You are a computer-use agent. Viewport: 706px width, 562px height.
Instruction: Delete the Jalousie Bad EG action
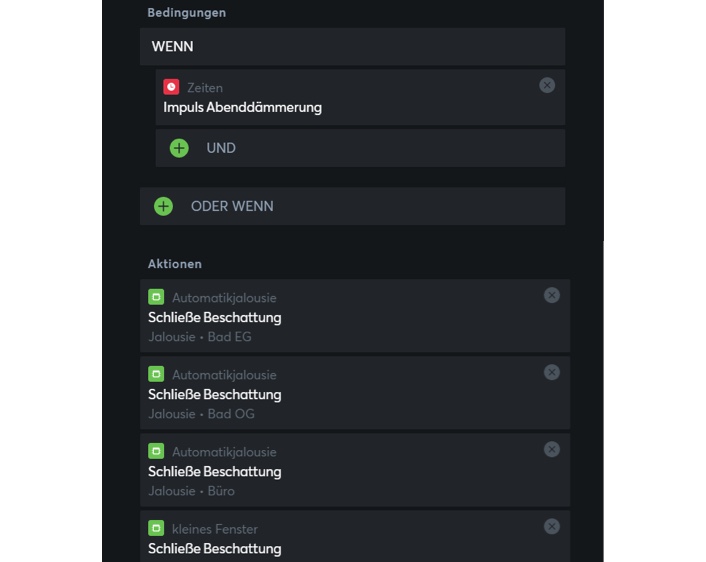(552, 295)
